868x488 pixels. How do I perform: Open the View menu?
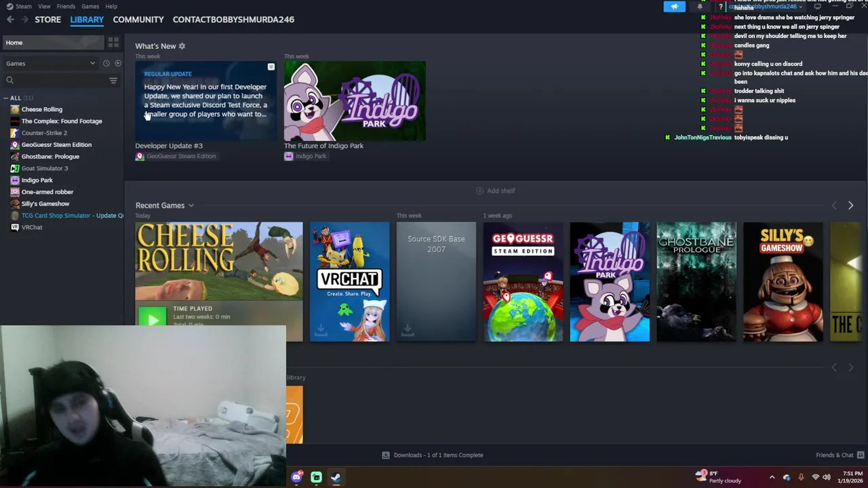click(44, 6)
